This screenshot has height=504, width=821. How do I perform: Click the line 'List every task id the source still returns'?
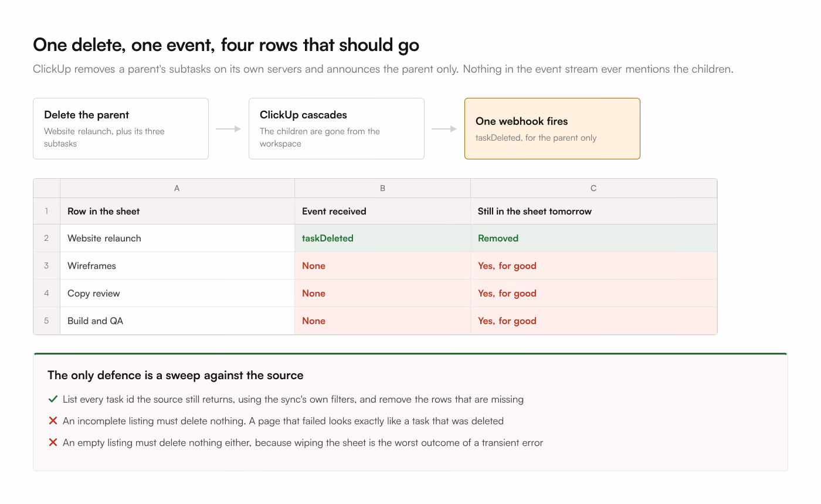click(293, 399)
